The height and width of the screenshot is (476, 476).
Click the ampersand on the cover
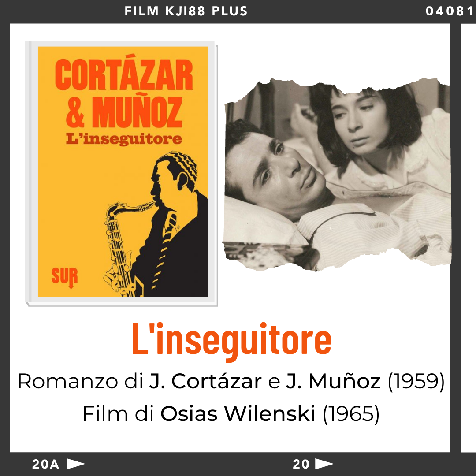point(75,112)
